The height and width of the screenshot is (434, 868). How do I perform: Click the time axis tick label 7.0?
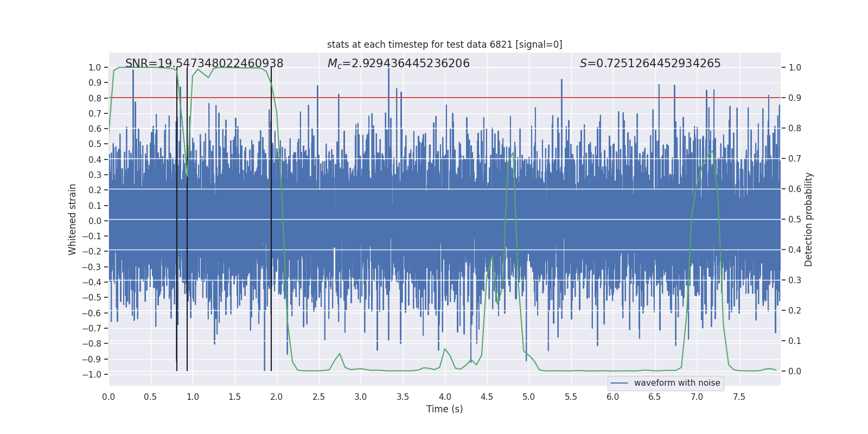(x=697, y=397)
